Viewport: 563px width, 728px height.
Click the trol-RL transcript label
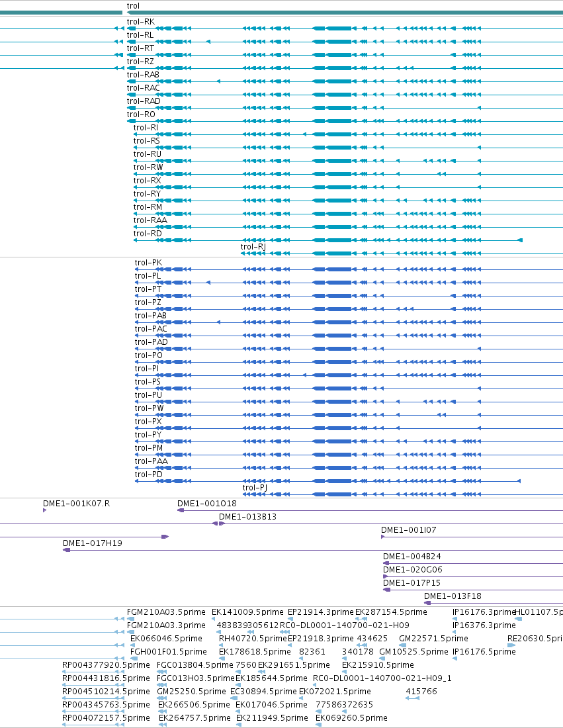[x=140, y=35]
